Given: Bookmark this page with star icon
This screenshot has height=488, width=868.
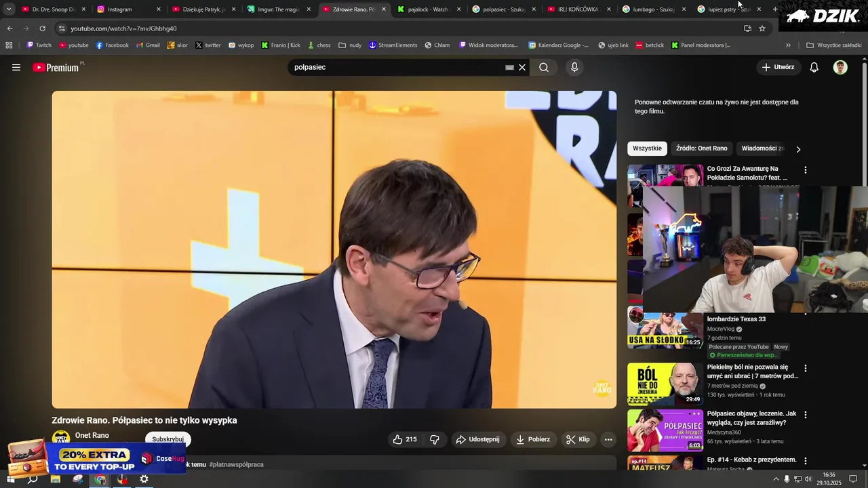Looking at the screenshot, I should pyautogui.click(x=762, y=28).
